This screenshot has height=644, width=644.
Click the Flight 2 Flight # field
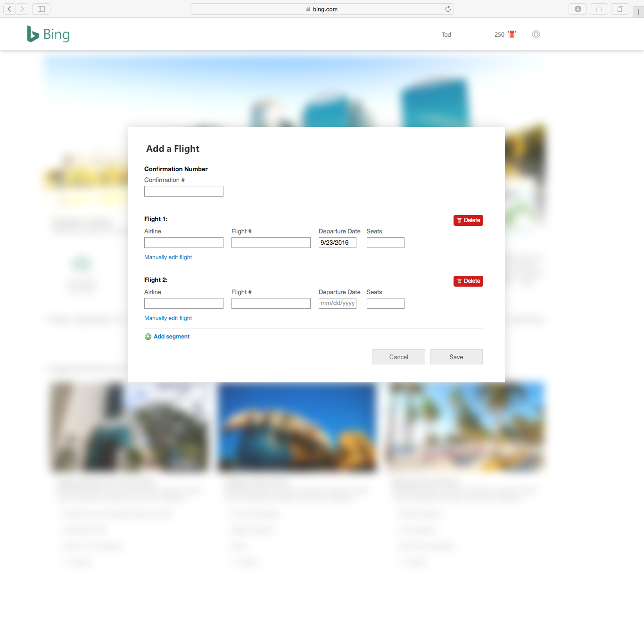click(x=271, y=303)
